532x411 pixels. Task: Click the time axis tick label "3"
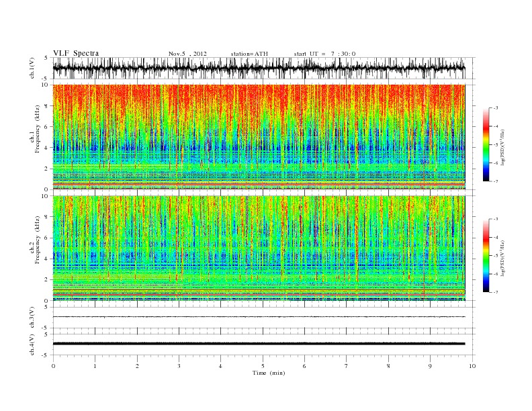179,366
